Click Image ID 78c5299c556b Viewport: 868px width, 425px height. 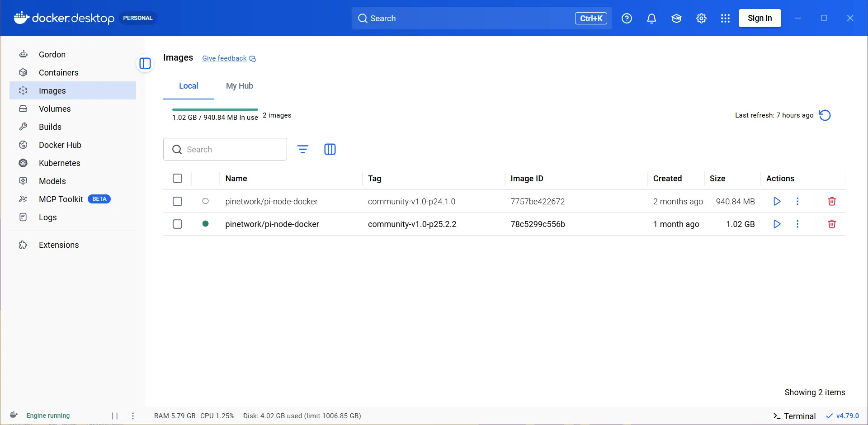point(538,224)
